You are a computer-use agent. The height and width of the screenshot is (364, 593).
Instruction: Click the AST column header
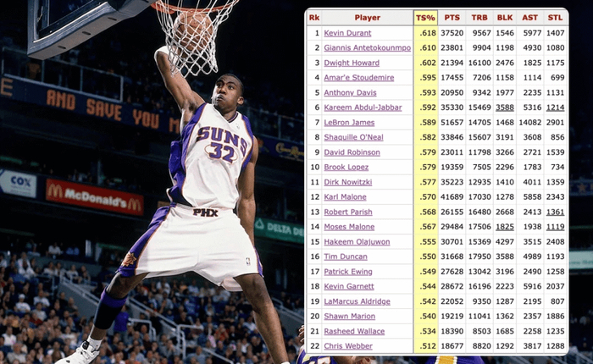[530, 17]
